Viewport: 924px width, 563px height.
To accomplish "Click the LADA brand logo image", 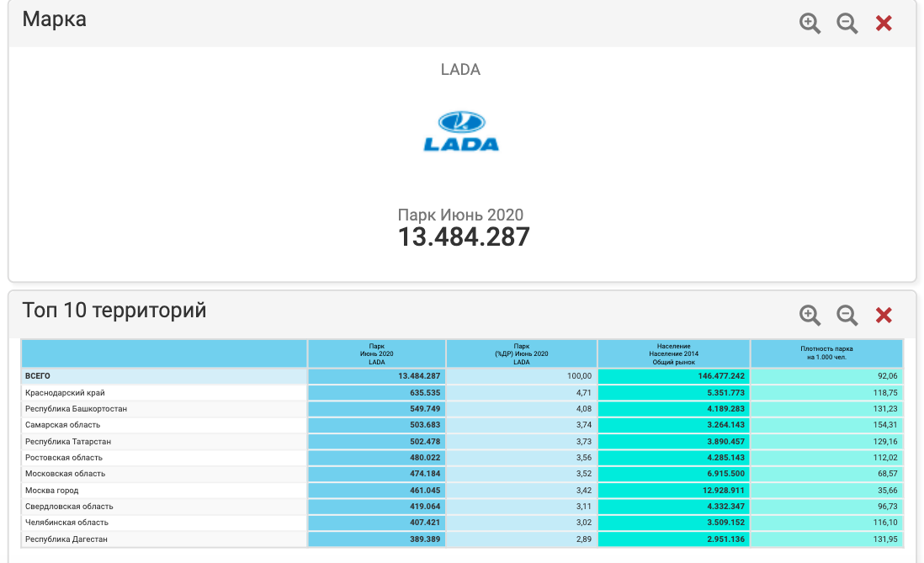I will tap(461, 131).
